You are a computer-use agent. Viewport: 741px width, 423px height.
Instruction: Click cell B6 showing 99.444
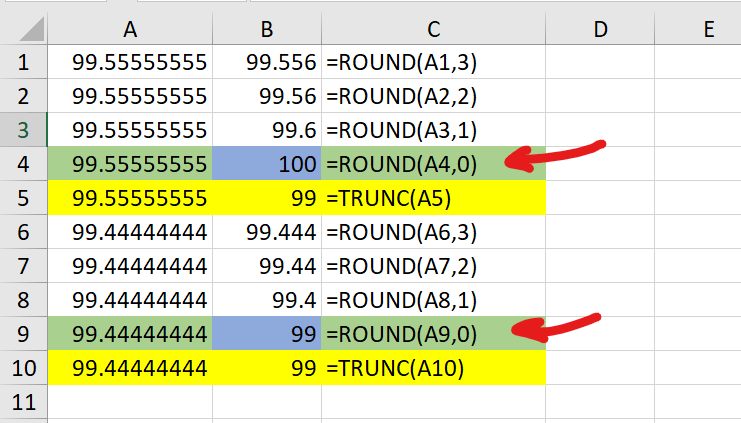coord(267,232)
